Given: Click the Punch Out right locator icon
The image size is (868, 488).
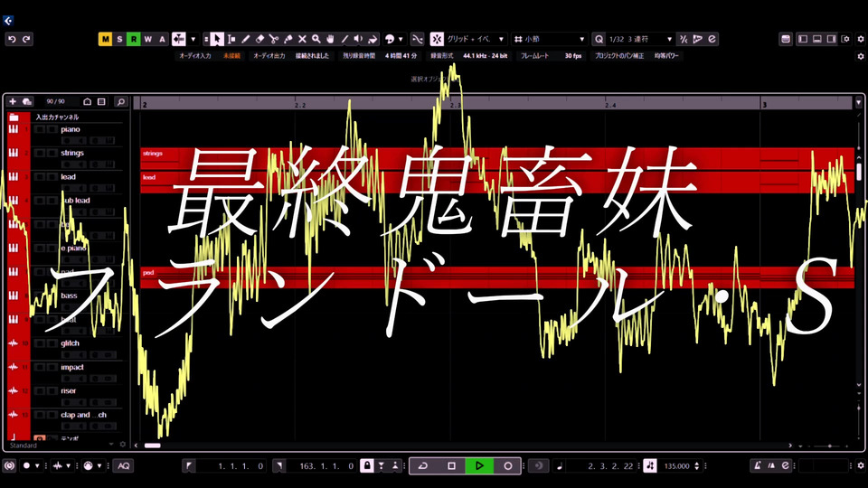Looking at the screenshot, I should [x=279, y=466].
